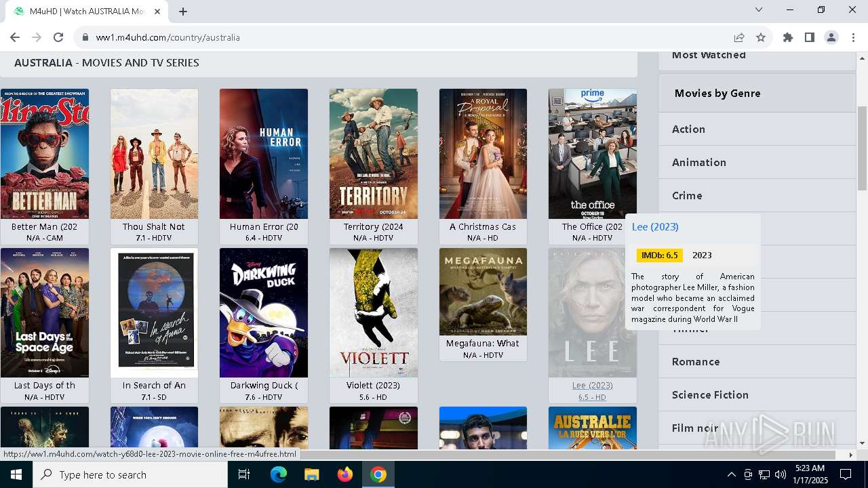
Task: Click the address bar URL field
Action: pos(407,37)
